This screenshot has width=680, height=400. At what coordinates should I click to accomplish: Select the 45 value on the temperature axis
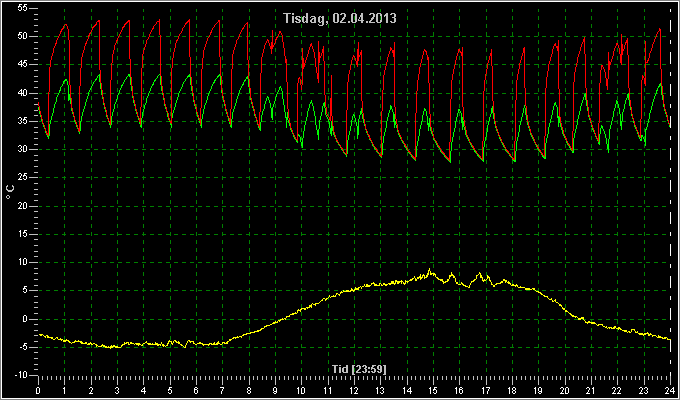pos(23,65)
